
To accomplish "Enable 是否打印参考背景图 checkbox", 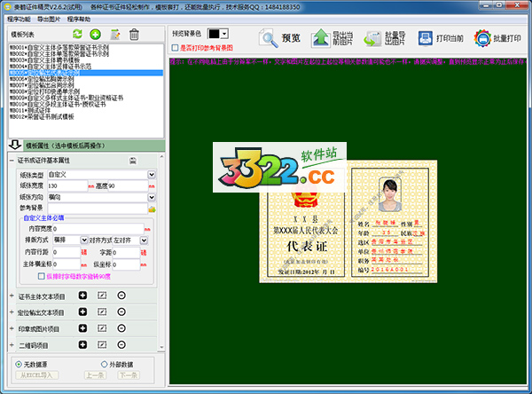I will 175,47.
